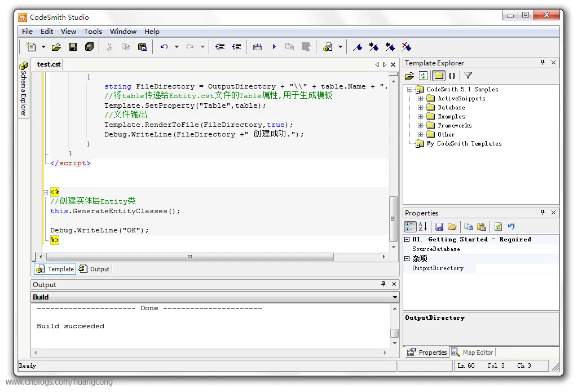Switch to the Map Editor tab

[472, 353]
